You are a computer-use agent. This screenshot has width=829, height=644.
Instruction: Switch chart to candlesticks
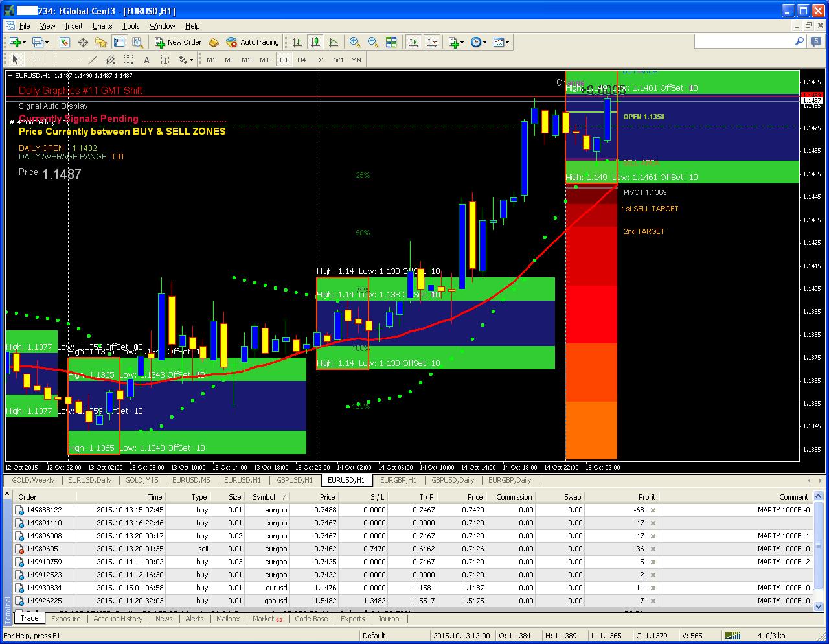click(x=315, y=42)
